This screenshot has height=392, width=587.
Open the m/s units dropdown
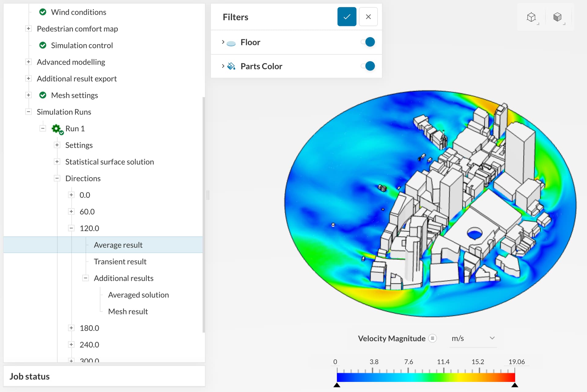(x=473, y=338)
